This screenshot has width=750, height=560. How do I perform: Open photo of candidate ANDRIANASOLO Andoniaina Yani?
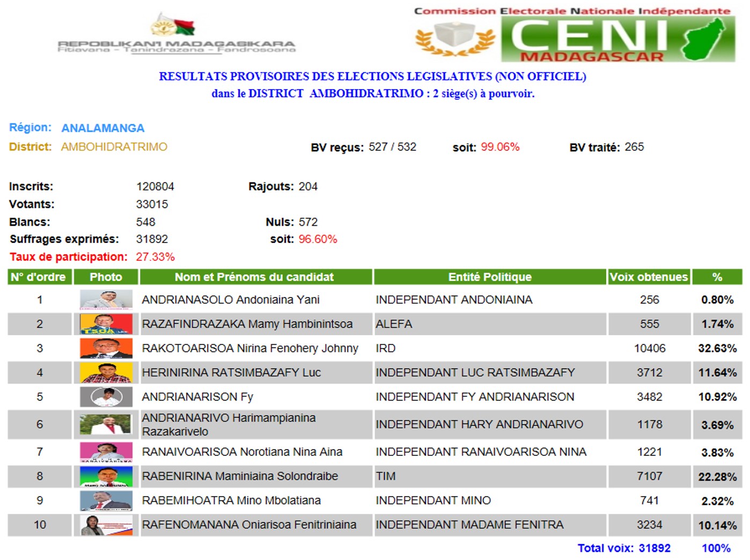(x=106, y=300)
